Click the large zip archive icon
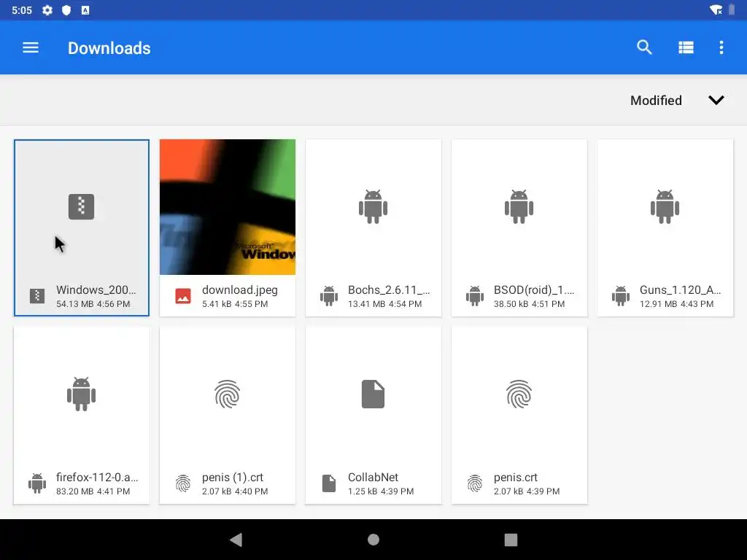The image size is (747, 560). (81, 206)
